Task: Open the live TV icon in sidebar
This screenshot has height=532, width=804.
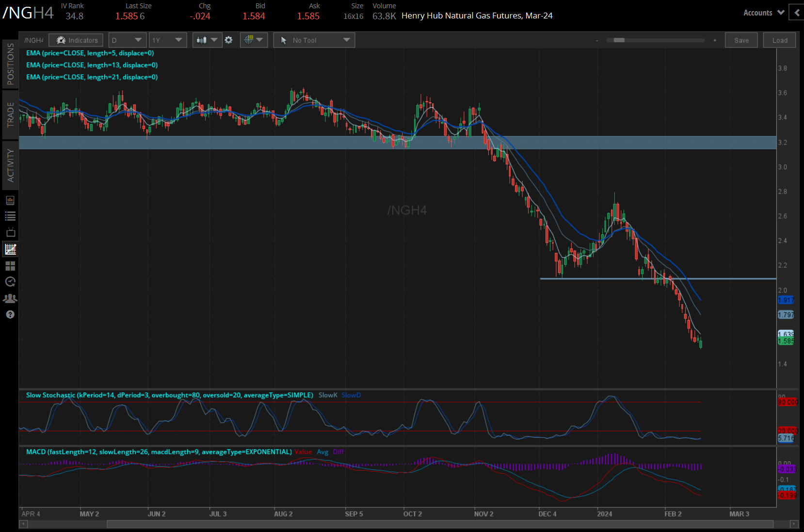Action: pos(10,233)
